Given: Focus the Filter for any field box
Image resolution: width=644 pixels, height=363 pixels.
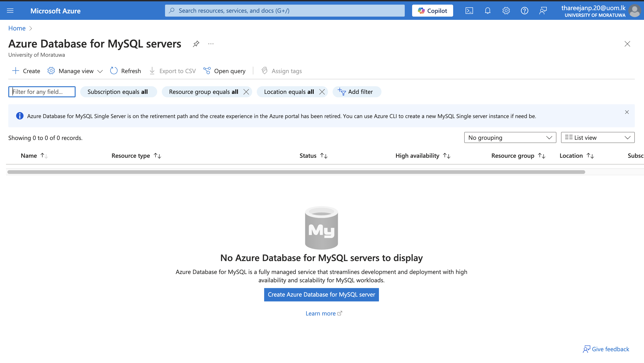Looking at the screenshot, I should point(42,92).
